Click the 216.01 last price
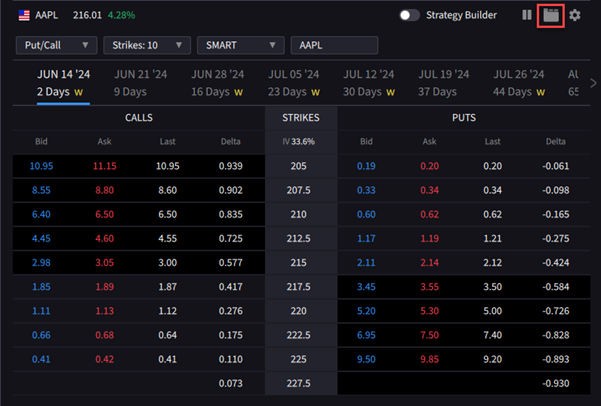The image size is (601, 406). coord(87,15)
